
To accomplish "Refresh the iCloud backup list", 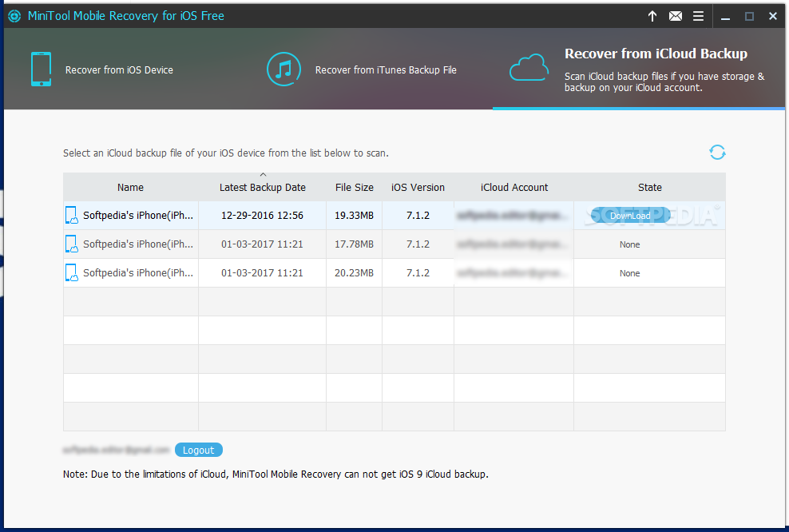I will [717, 152].
